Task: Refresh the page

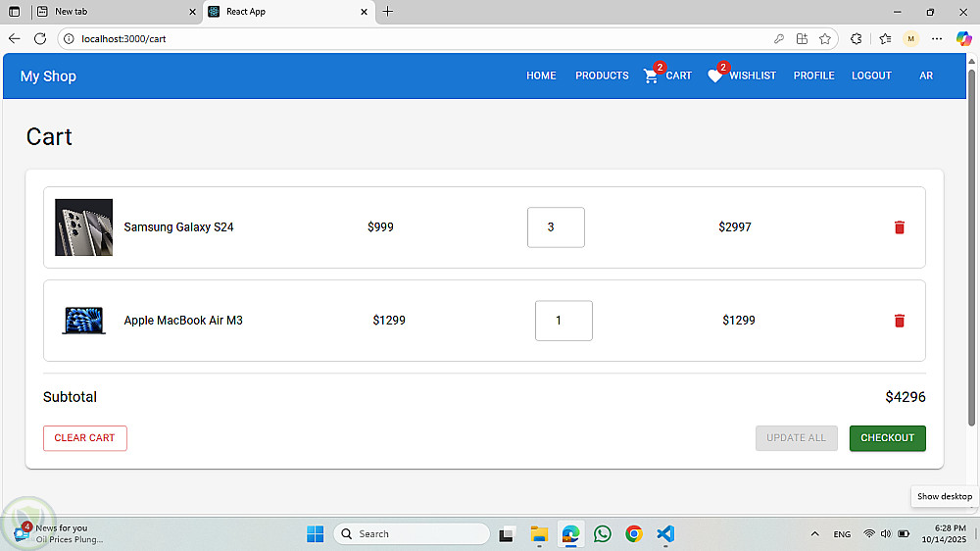Action: 40,39
